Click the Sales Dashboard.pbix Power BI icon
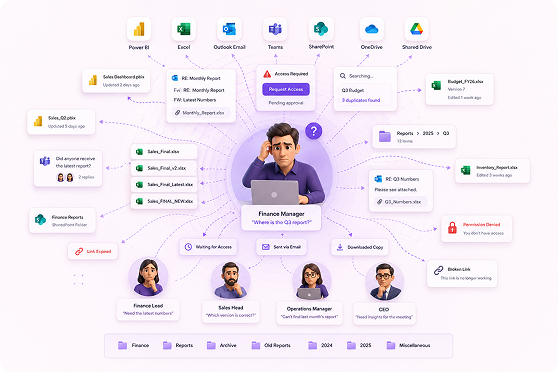Screen dimensions: 558x372 coord(93,80)
